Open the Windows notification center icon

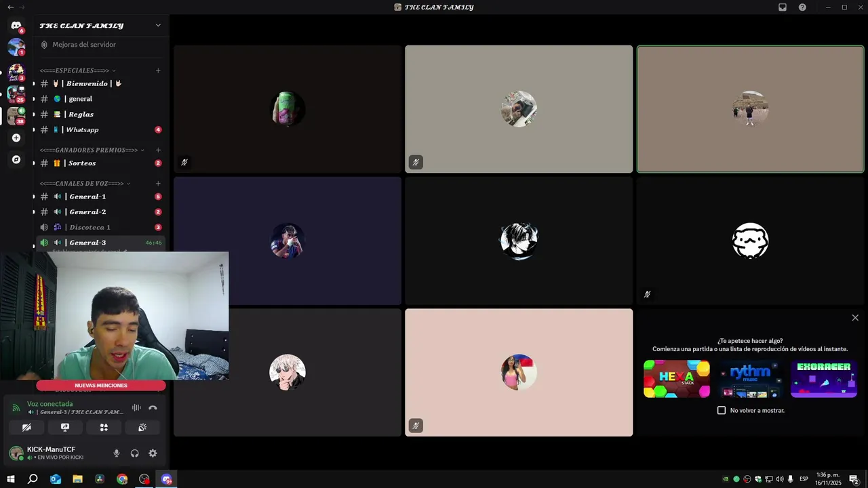(x=854, y=479)
